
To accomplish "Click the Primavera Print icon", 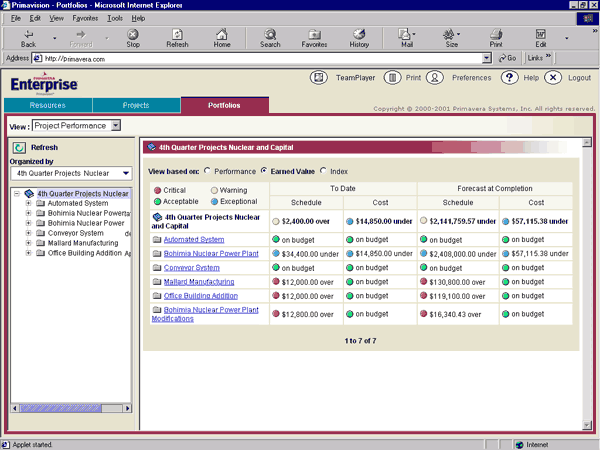I will coord(392,78).
